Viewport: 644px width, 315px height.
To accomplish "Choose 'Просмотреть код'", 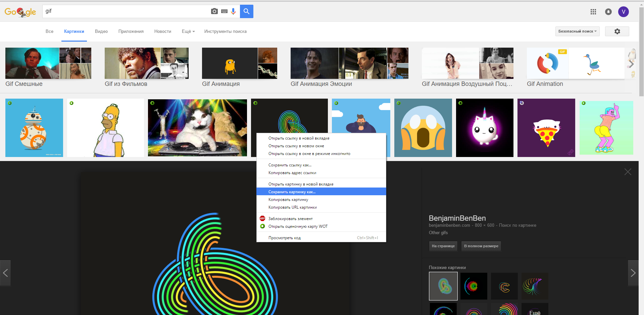I will point(321,238).
